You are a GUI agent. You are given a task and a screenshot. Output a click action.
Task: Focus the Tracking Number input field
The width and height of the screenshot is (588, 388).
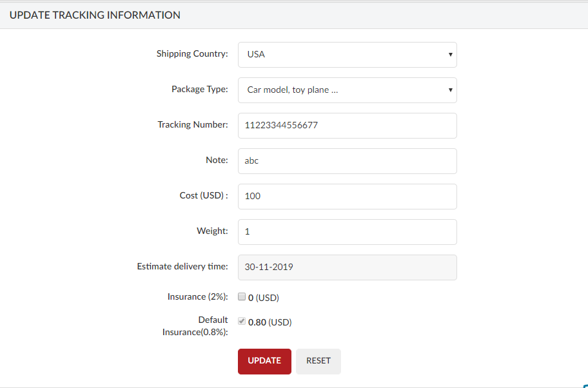tap(348, 126)
